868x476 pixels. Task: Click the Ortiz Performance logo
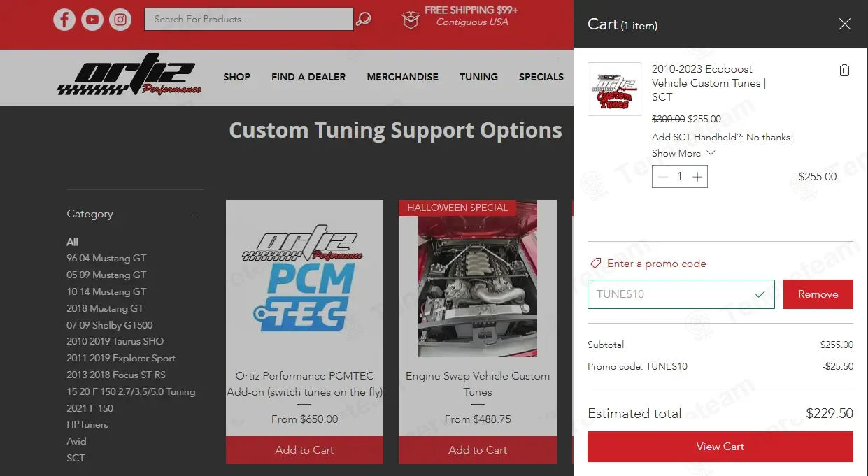(x=129, y=76)
